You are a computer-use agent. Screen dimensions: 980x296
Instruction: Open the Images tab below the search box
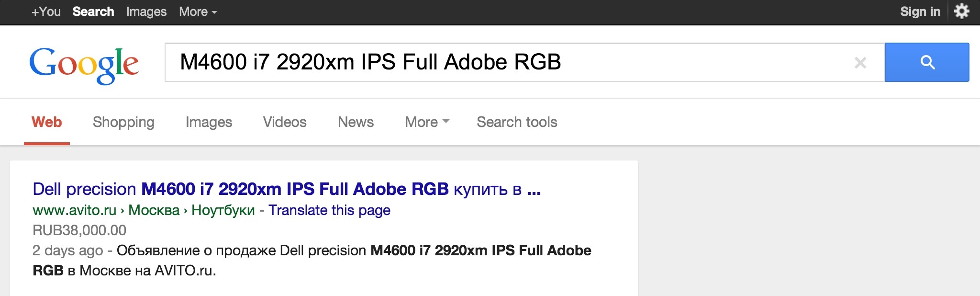(209, 122)
